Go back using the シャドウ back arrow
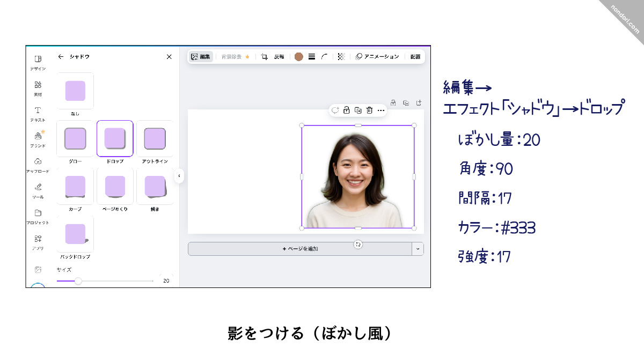Viewport: 644px width, 362px height. pyautogui.click(x=61, y=56)
